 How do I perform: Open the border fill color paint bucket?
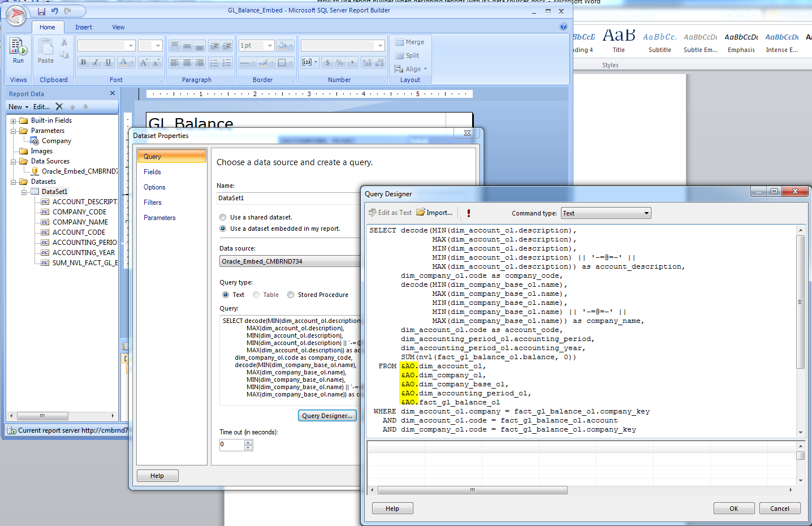[x=286, y=45]
